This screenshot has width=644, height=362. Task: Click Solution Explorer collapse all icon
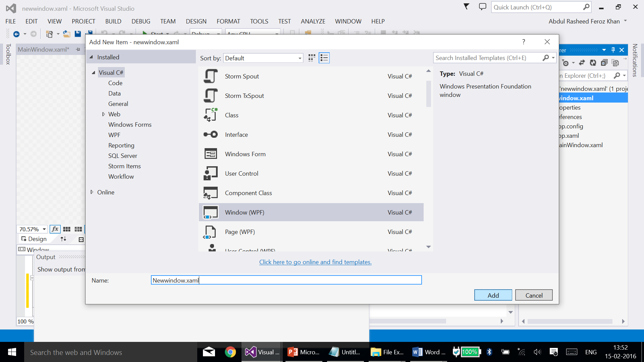point(604,63)
